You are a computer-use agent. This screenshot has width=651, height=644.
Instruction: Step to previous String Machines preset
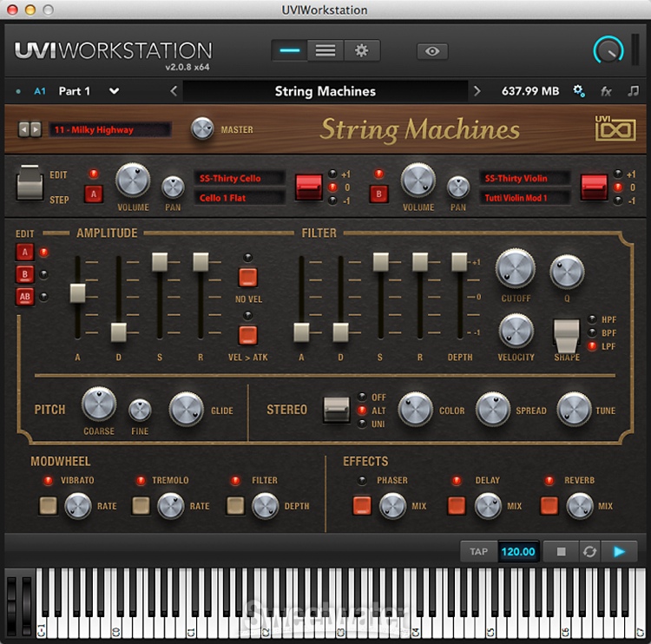[x=24, y=129]
